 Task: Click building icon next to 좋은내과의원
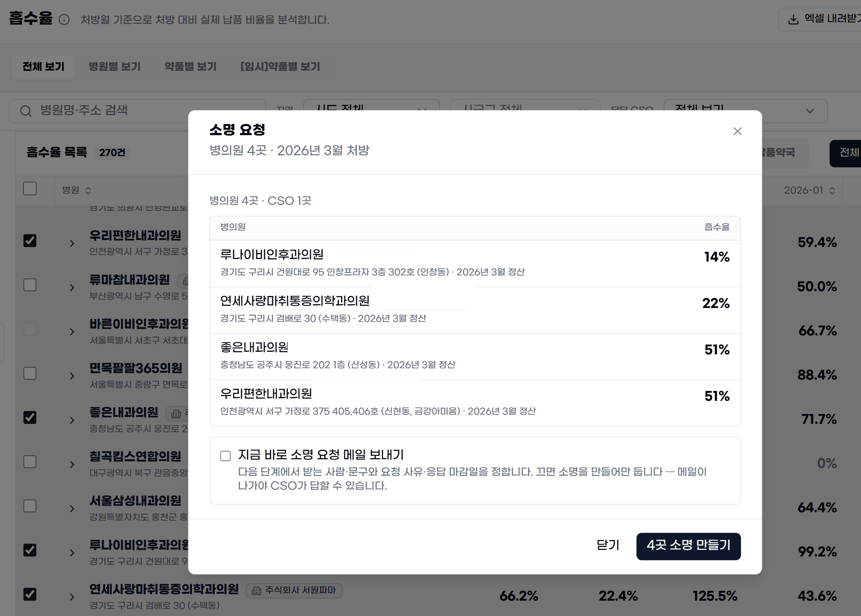click(x=176, y=414)
